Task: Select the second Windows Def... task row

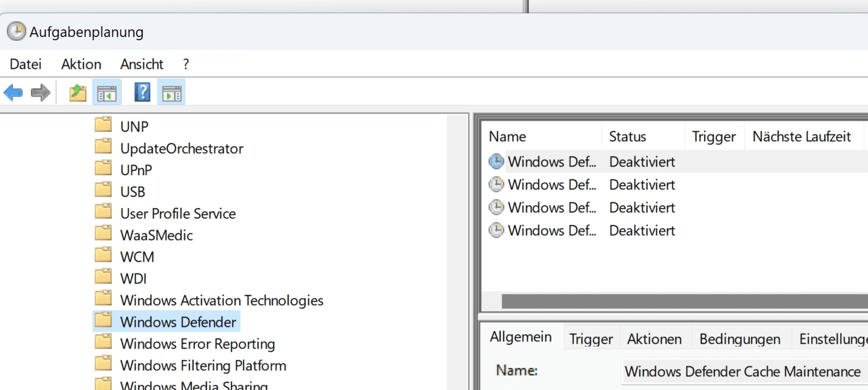Action: click(x=675, y=184)
